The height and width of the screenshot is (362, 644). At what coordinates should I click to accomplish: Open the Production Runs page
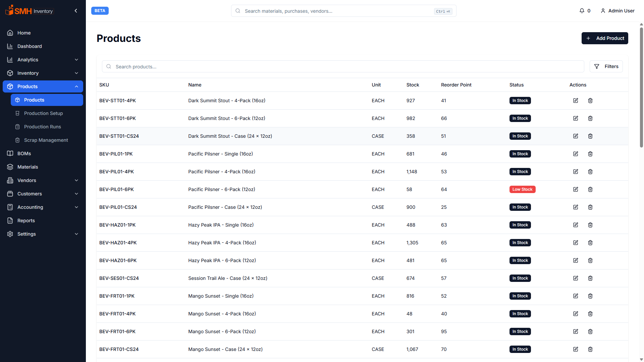tap(43, 127)
